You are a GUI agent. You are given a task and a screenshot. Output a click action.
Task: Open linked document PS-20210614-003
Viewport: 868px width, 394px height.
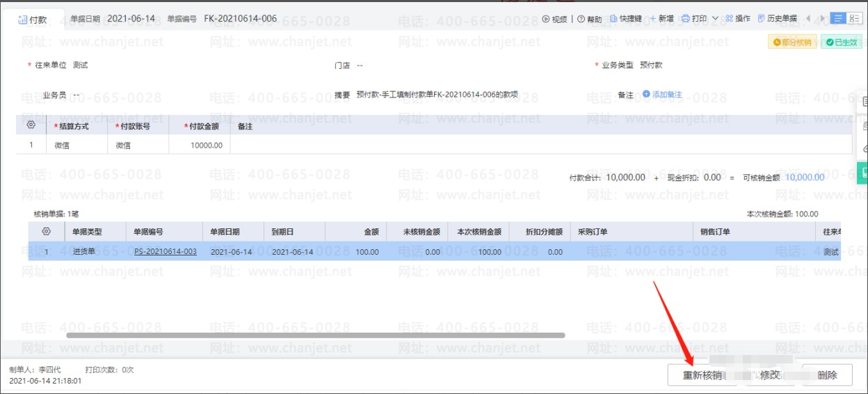pyautogui.click(x=166, y=251)
